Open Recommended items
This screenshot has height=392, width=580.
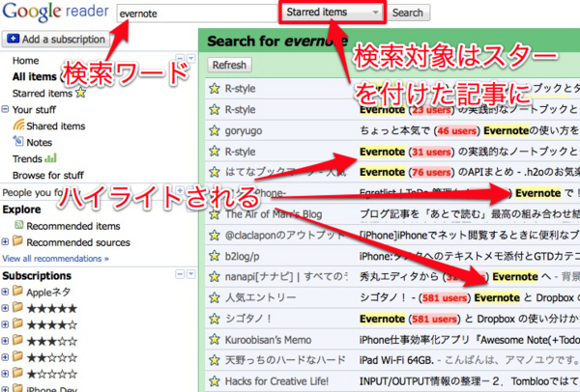point(73,226)
